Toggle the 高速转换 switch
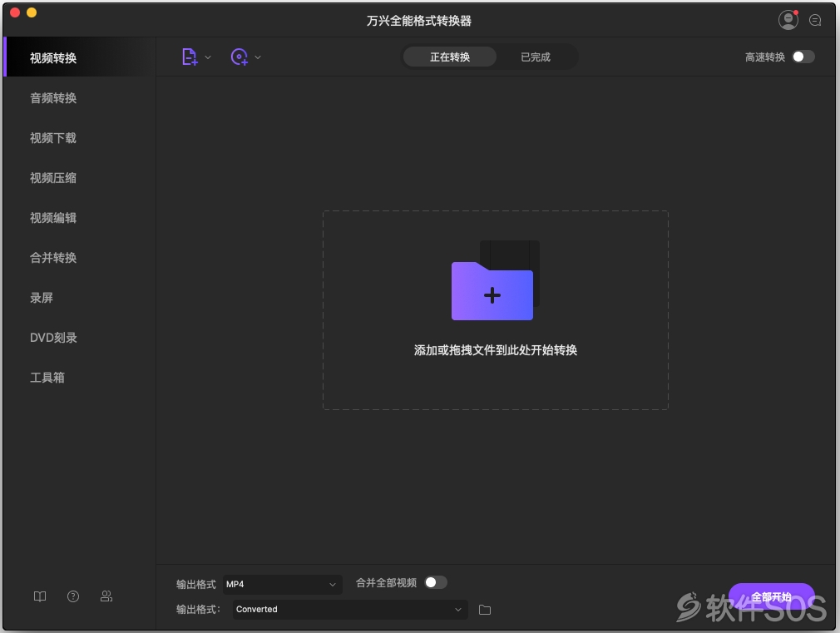 click(803, 57)
